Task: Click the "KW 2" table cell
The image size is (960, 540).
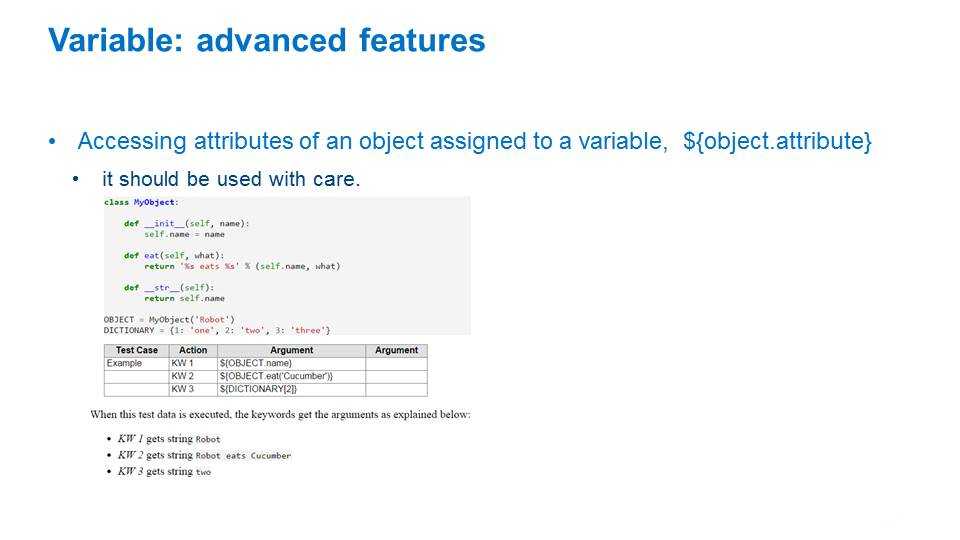Action: pos(183,376)
